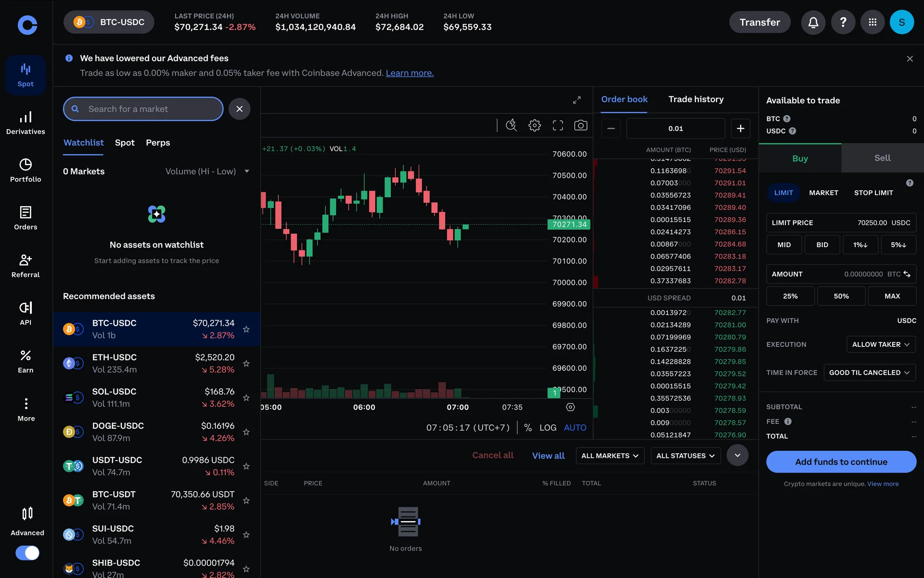Click the Transfer button
The image size is (924, 578).
point(759,23)
